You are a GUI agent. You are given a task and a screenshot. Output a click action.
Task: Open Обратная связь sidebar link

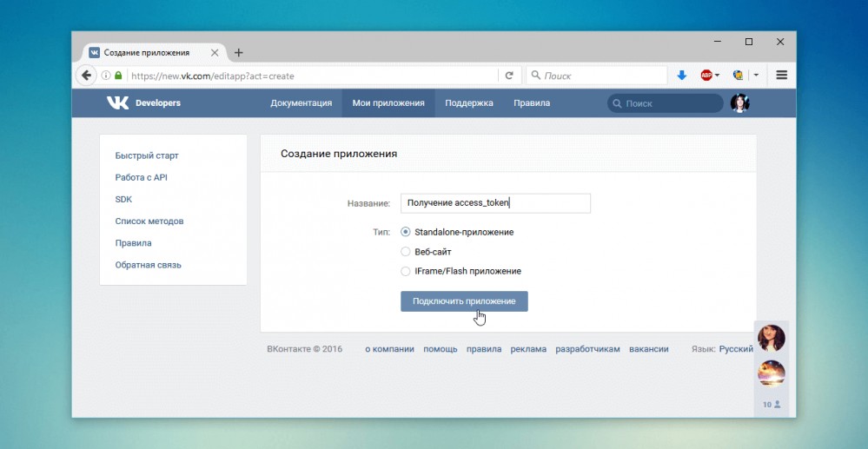pos(148,265)
